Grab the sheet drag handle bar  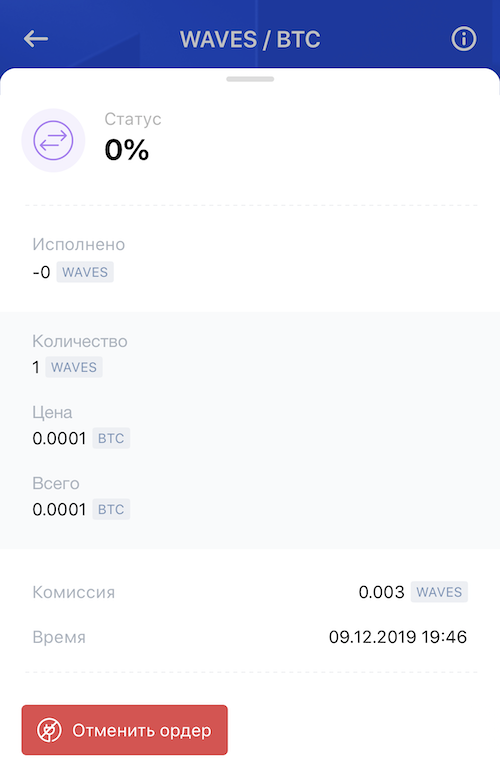[250, 79]
